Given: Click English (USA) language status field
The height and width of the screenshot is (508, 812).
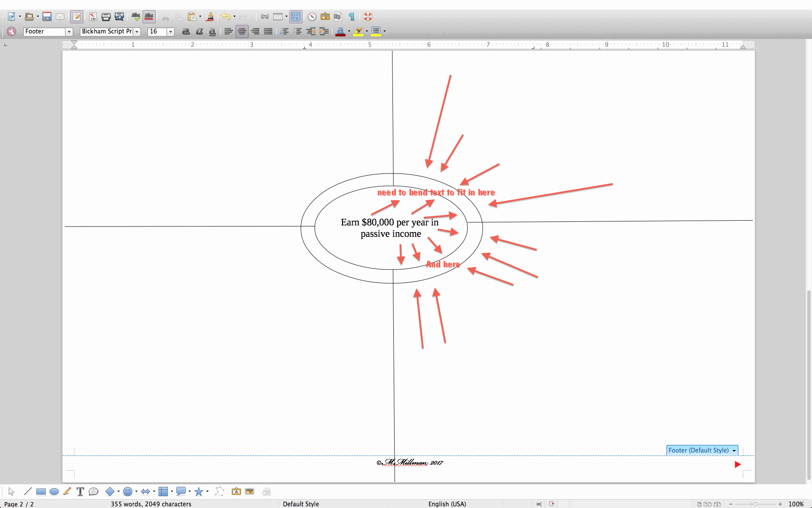Looking at the screenshot, I should [447, 504].
